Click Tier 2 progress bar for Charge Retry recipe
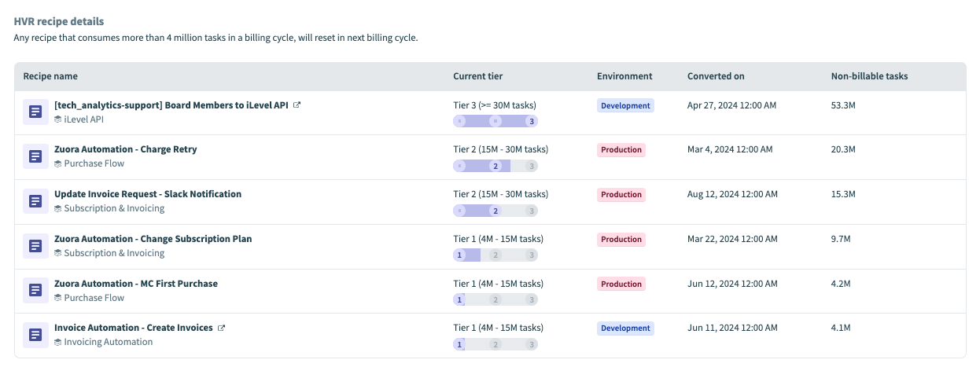 496,166
